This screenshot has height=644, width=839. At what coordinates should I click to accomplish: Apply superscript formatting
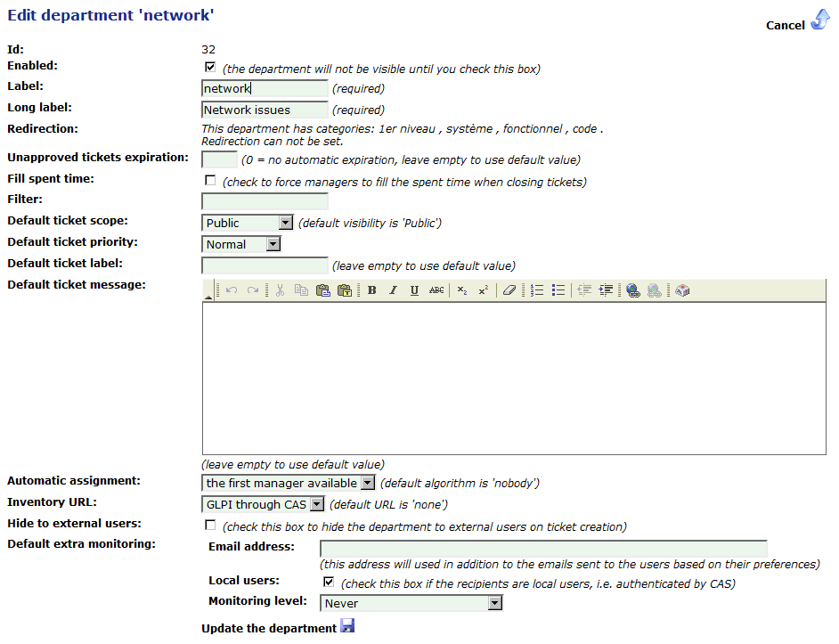tap(483, 290)
